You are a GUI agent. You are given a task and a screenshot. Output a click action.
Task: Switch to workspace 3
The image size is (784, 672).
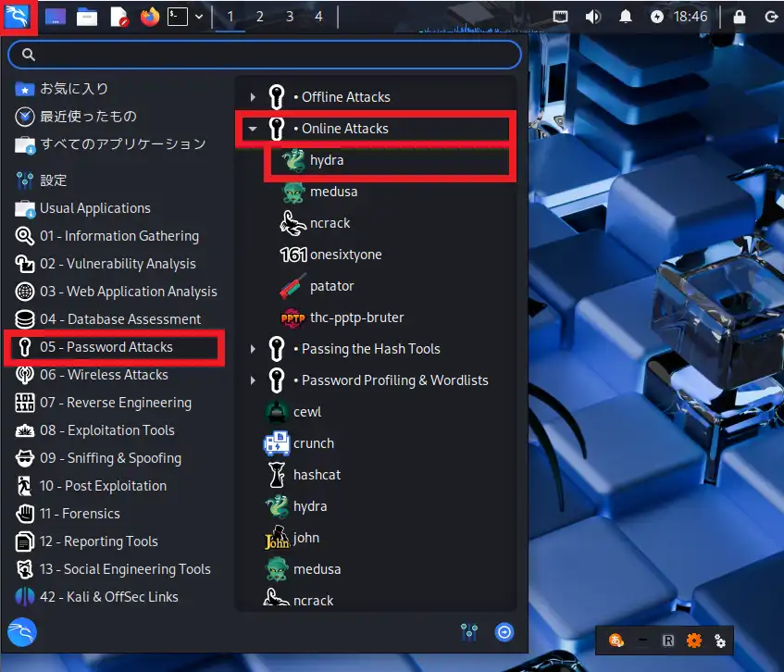click(x=290, y=17)
